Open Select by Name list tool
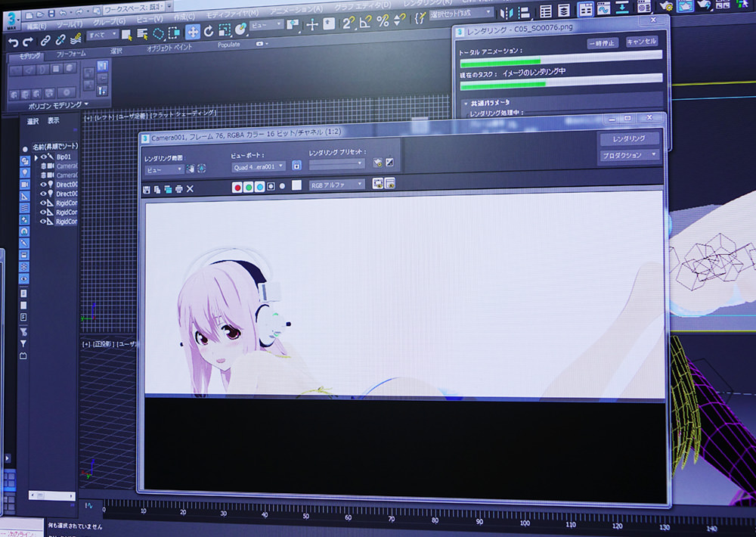 coord(142,34)
